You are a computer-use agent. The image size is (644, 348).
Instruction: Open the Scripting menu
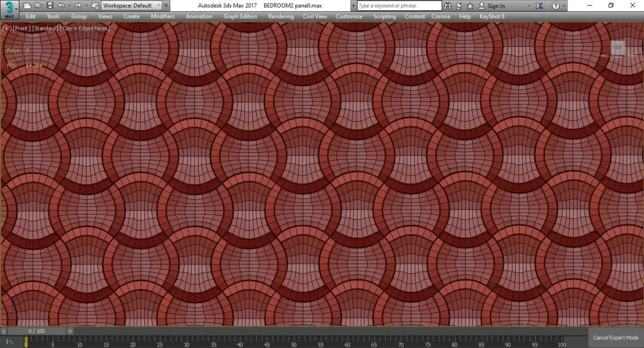(x=385, y=16)
